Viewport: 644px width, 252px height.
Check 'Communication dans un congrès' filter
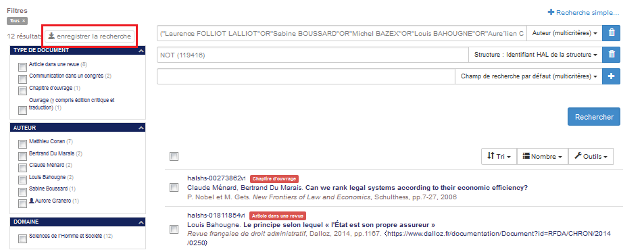click(x=23, y=78)
